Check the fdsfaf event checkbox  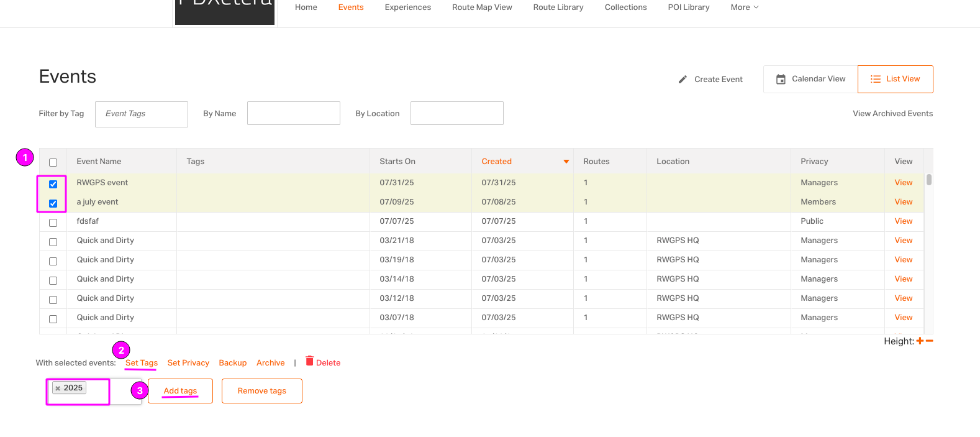(53, 223)
